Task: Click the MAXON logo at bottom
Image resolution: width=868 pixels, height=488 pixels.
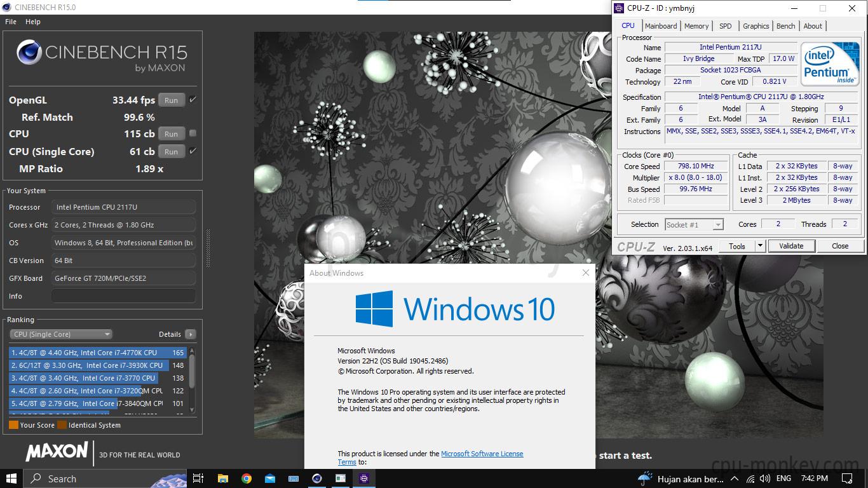Action: 57,452
